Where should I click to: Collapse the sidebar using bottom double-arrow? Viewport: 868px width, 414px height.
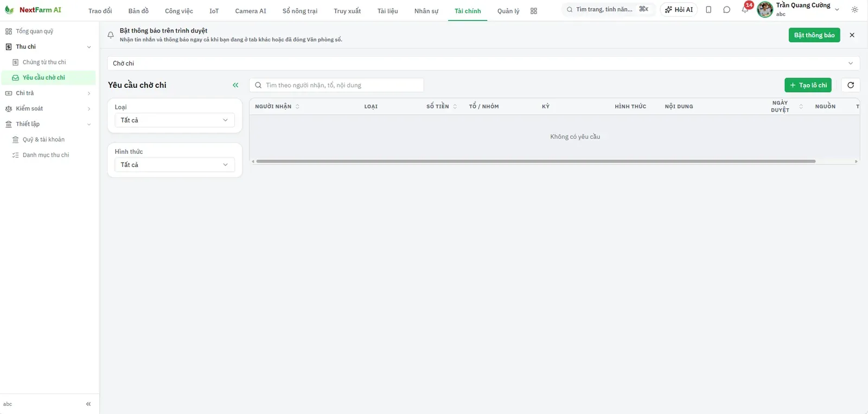[88, 404]
